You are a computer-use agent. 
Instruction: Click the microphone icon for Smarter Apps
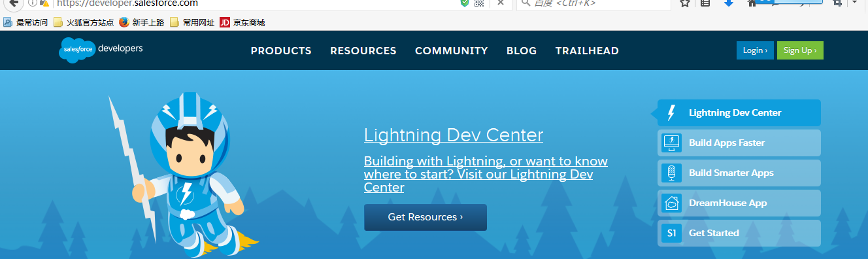tap(671, 173)
